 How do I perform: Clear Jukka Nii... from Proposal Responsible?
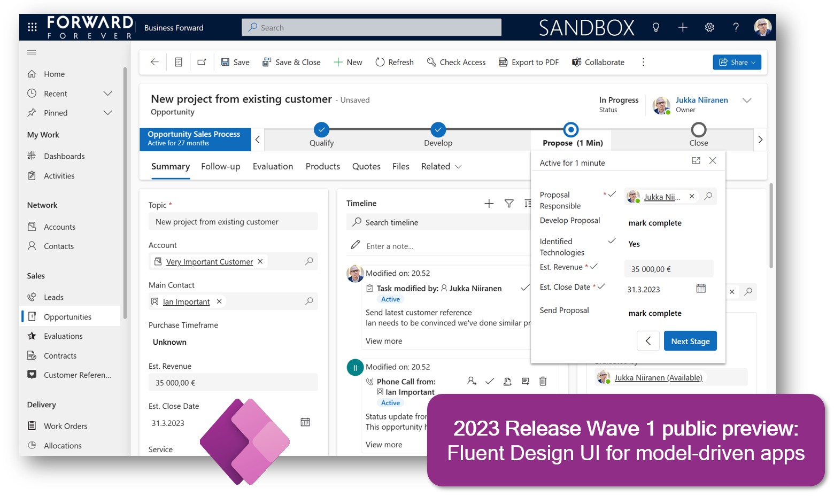(692, 196)
